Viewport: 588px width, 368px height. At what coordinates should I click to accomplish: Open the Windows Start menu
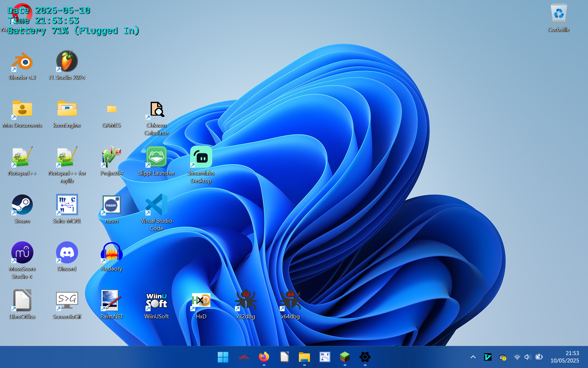click(223, 357)
